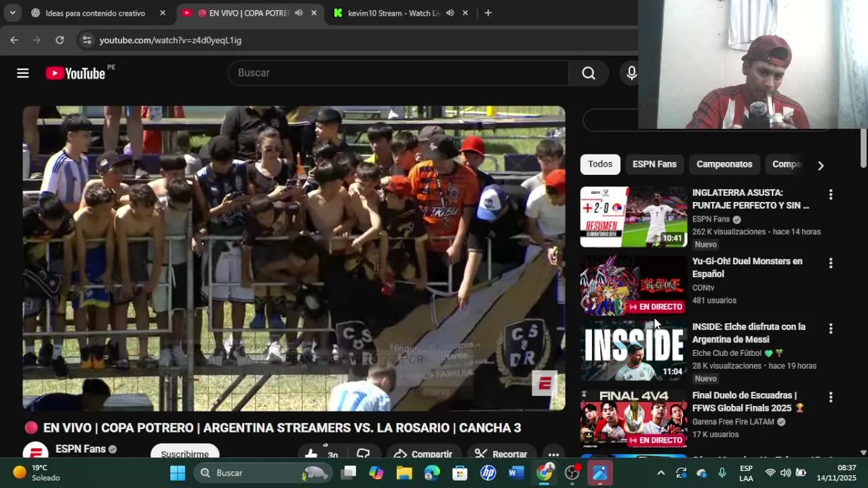Switch to kevim10 Stream tab

click(394, 13)
